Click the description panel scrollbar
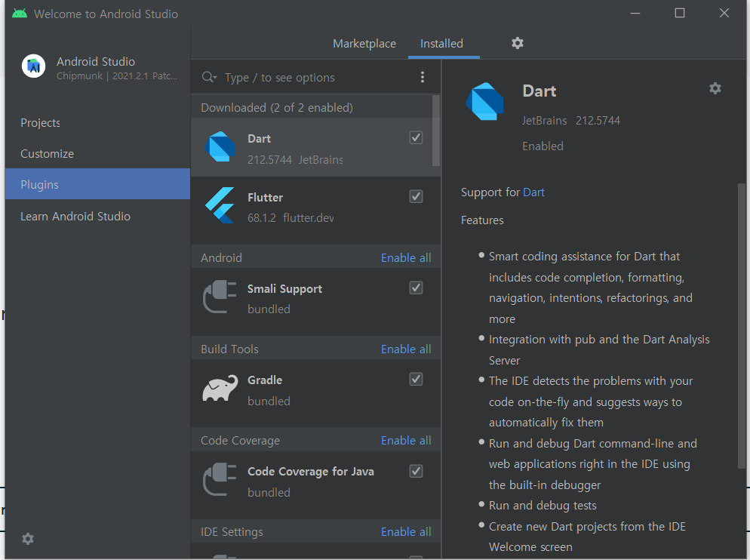 pyautogui.click(x=742, y=325)
